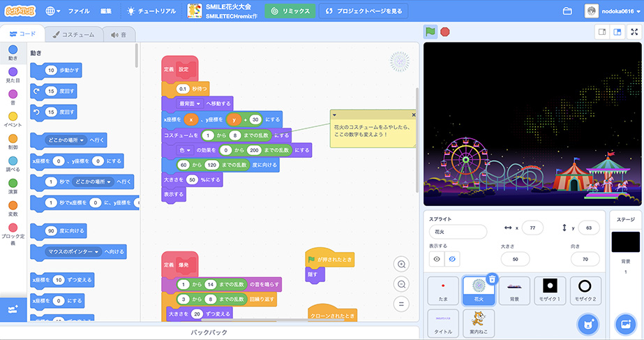Click the green flag to start project
Viewport: 644px width, 340px height.
click(430, 31)
